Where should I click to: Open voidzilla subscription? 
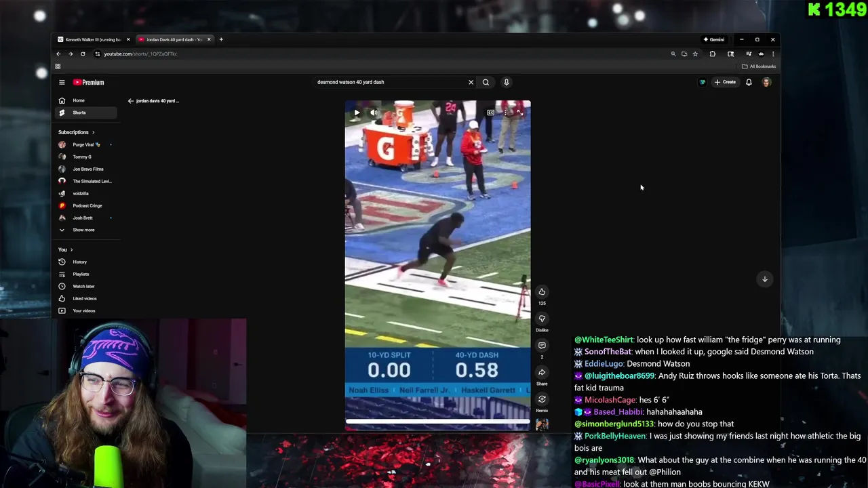[x=85, y=193]
